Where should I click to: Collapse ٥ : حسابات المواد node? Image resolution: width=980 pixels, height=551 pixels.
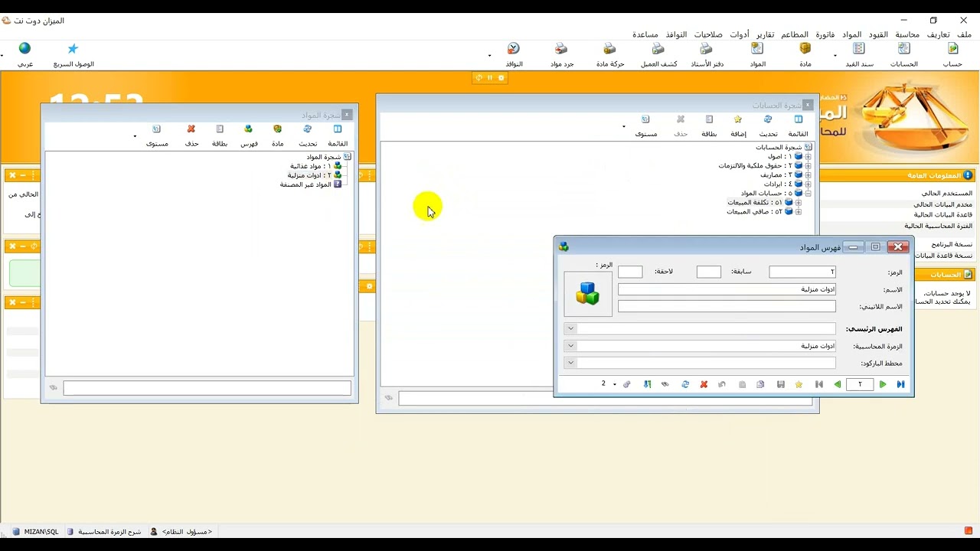[x=808, y=193]
